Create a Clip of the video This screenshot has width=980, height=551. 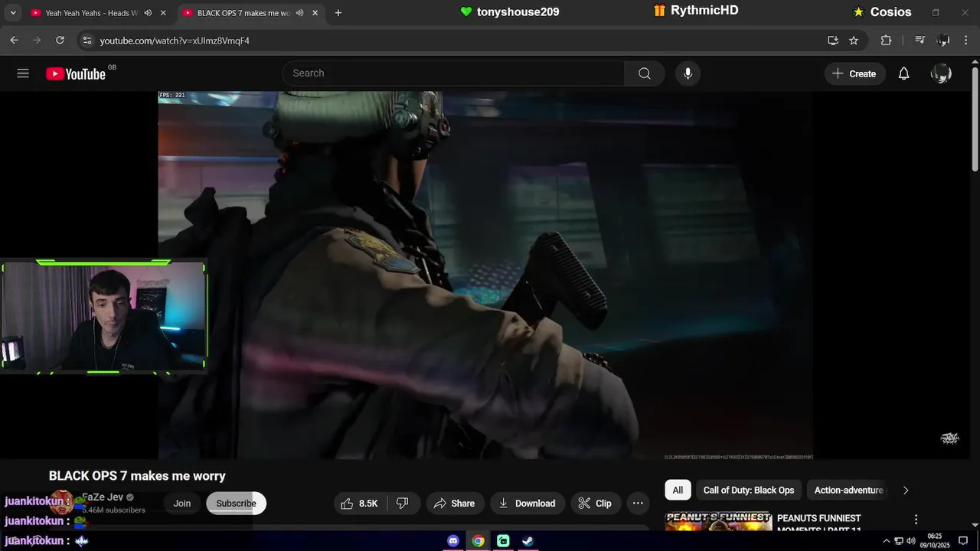coord(595,504)
